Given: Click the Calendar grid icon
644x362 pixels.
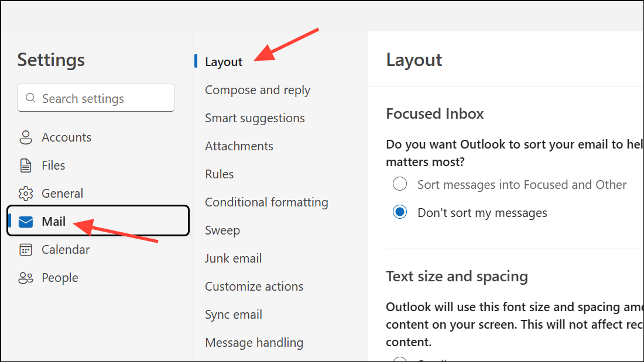Looking at the screenshot, I should (25, 250).
